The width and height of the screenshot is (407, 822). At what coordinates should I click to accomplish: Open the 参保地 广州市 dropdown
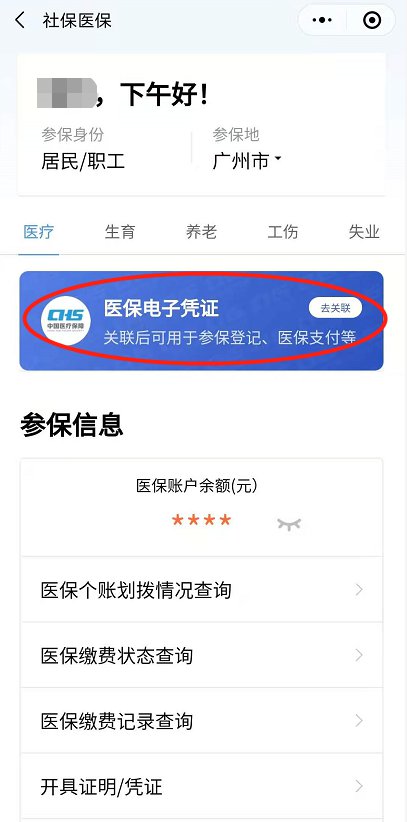pos(247,160)
